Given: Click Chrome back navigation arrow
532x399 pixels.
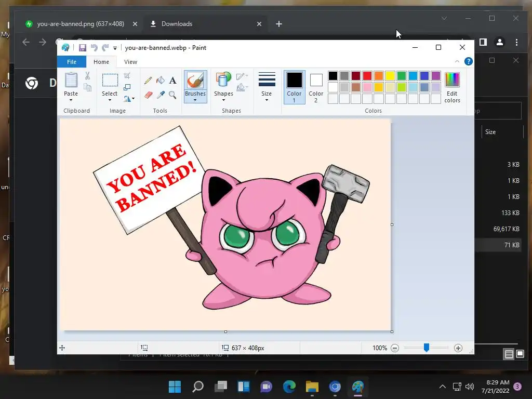Looking at the screenshot, I should 26,42.
